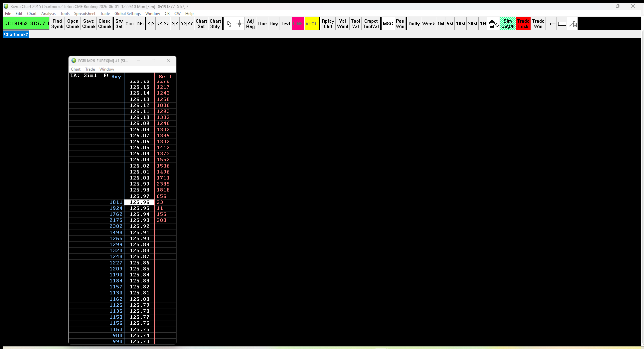Open the line calculator tool

pyautogui.click(x=572, y=24)
